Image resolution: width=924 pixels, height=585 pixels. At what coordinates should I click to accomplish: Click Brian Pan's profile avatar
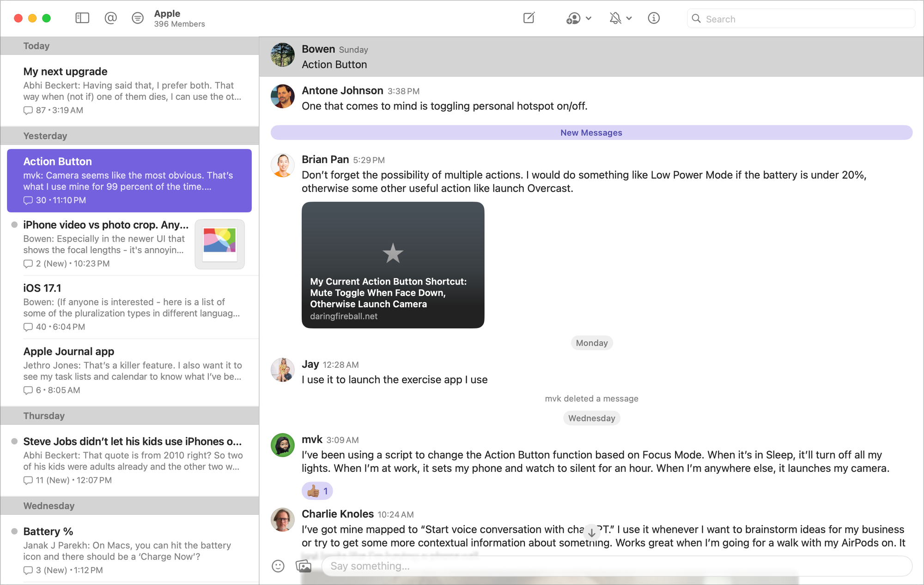pyautogui.click(x=282, y=165)
